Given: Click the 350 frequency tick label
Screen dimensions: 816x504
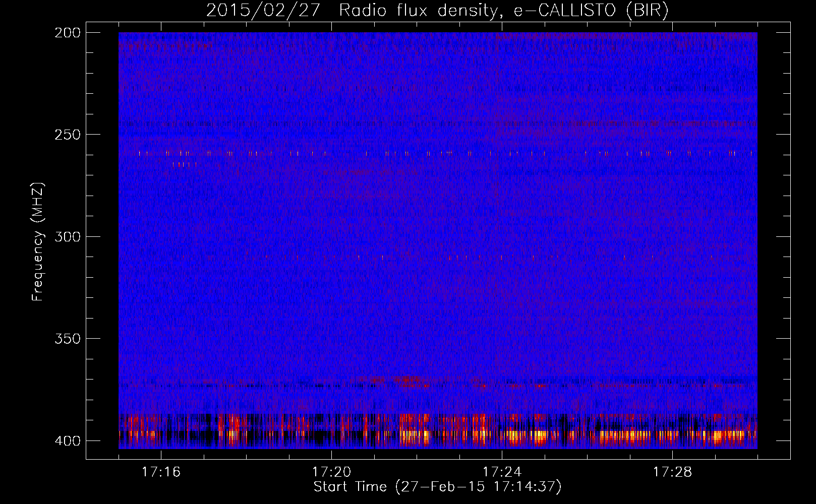Looking at the screenshot, I should click(67, 339).
